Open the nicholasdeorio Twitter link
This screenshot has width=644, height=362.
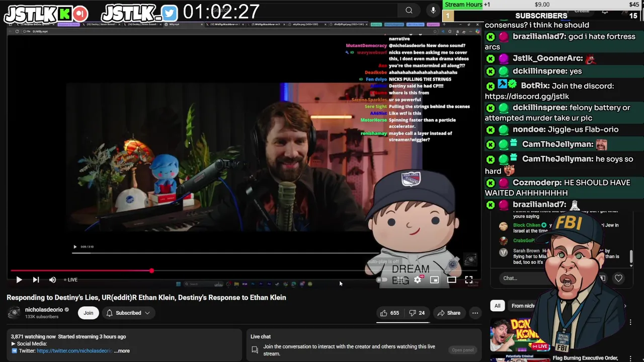click(74, 351)
